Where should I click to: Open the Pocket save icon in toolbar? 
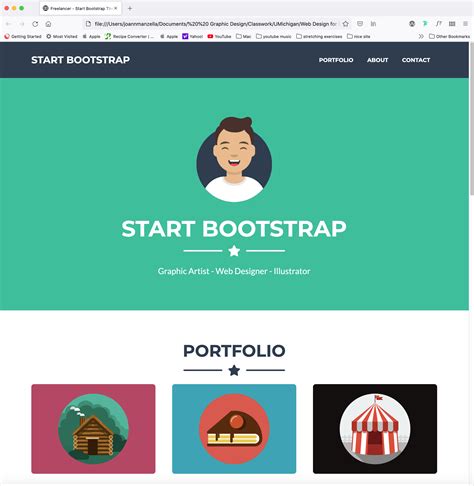click(x=360, y=24)
